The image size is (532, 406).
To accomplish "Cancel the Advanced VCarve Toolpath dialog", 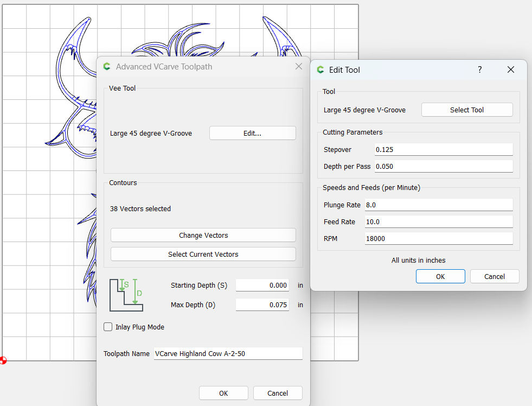I will (278, 393).
